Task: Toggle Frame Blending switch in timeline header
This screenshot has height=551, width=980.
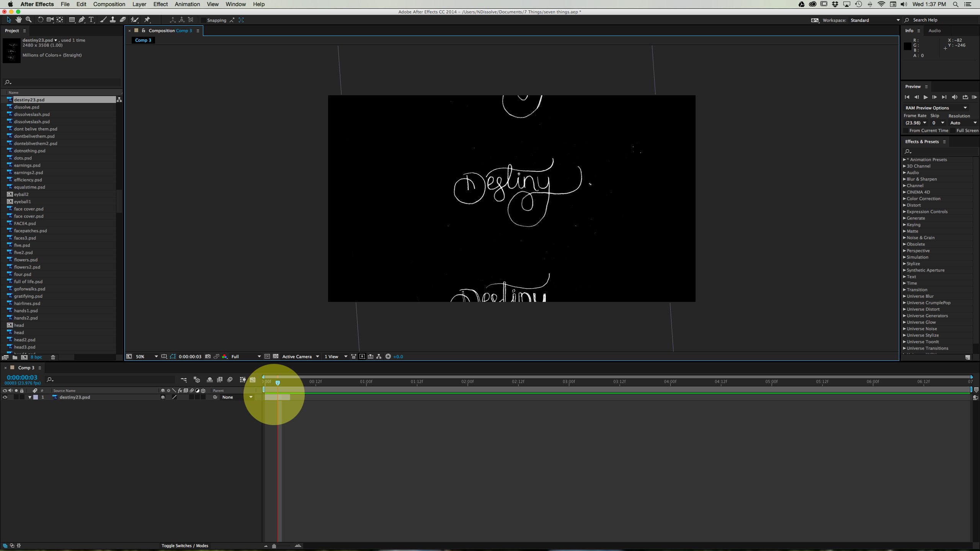Action: coord(220,380)
